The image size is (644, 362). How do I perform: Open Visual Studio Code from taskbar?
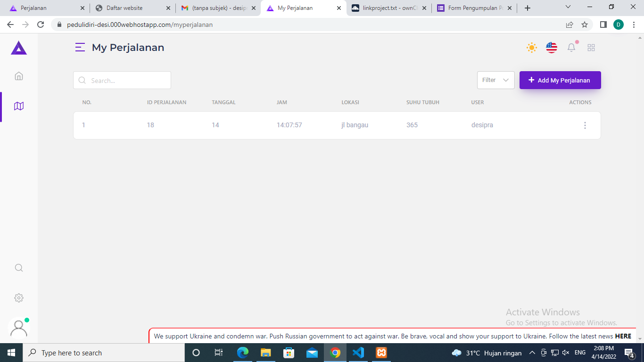click(x=358, y=353)
